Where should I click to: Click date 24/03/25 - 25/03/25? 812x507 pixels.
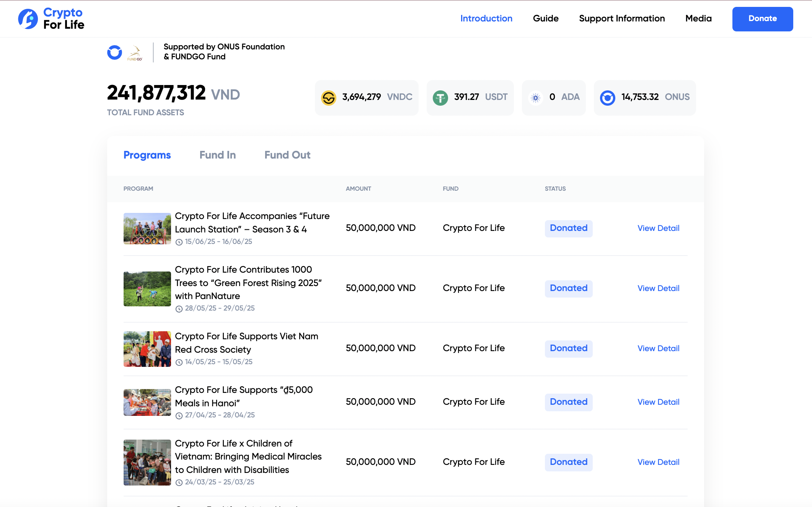click(x=220, y=482)
